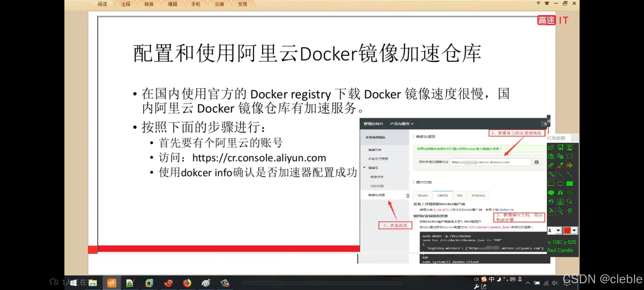Click the orange PDF reader taskbar icon

coord(111,283)
